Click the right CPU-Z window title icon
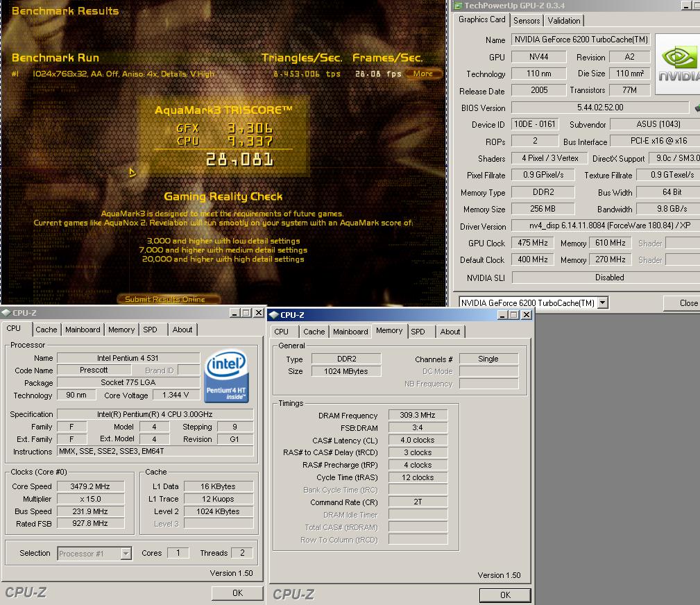 (x=274, y=315)
